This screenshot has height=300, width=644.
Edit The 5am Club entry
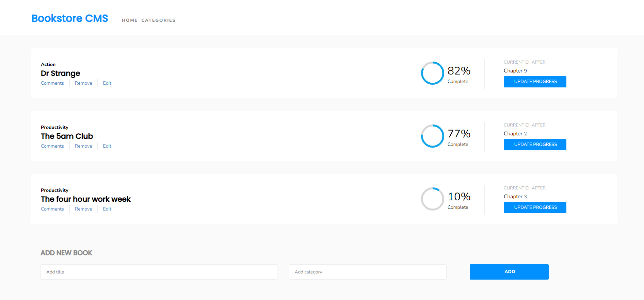point(107,146)
